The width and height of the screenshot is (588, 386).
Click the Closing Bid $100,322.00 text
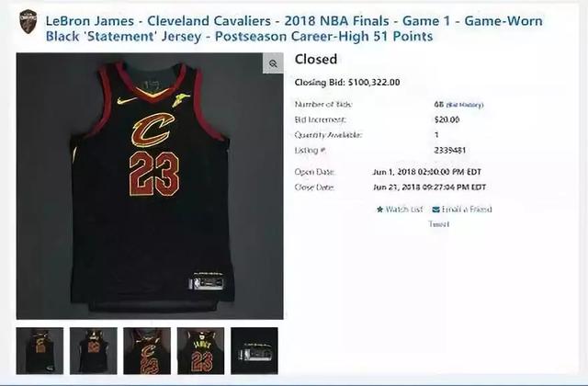tap(347, 82)
